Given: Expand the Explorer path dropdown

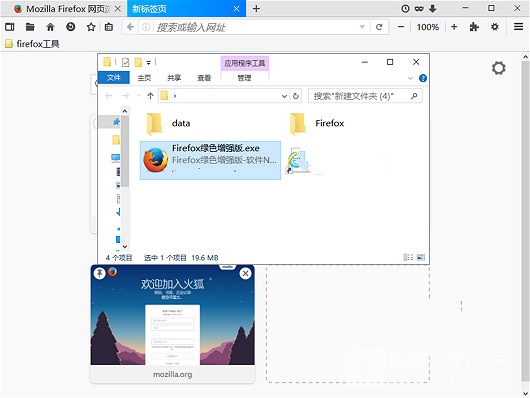Looking at the screenshot, I should pos(284,96).
